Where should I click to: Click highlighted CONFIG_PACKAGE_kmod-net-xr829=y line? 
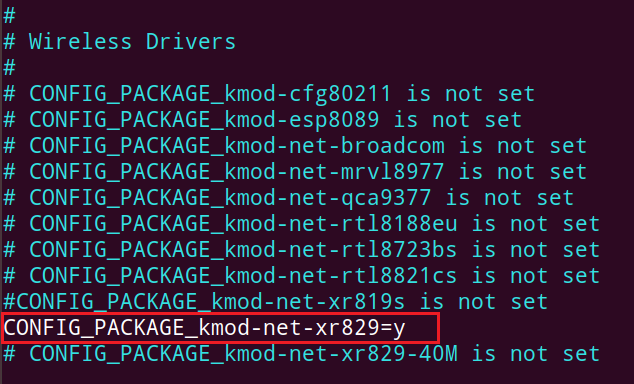click(220, 328)
